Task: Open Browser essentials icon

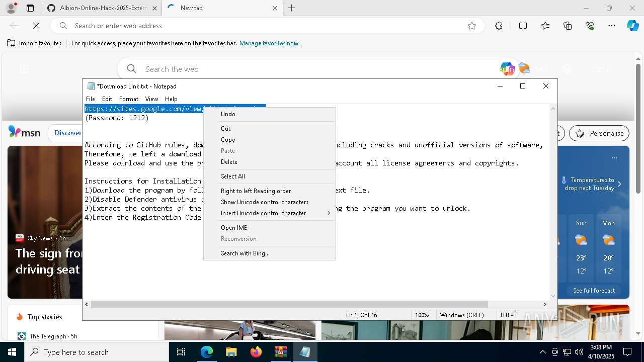Action: pos(590,26)
